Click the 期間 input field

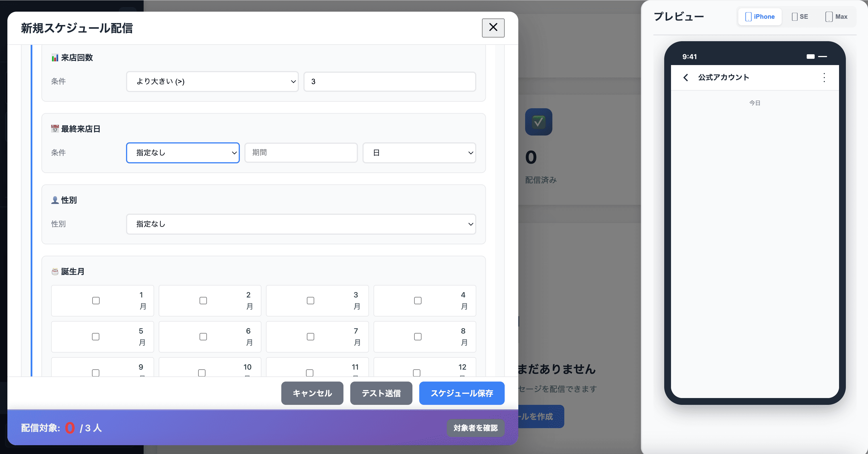click(301, 153)
